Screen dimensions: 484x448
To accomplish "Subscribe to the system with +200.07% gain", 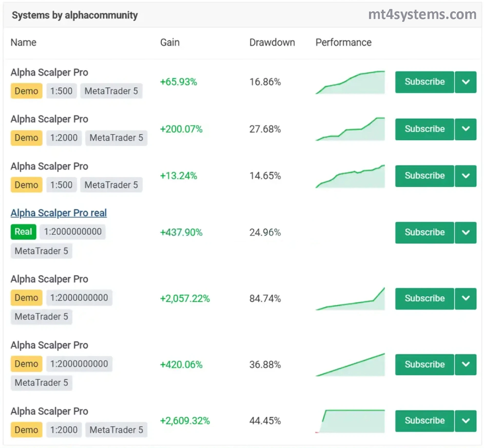I will 424,129.
